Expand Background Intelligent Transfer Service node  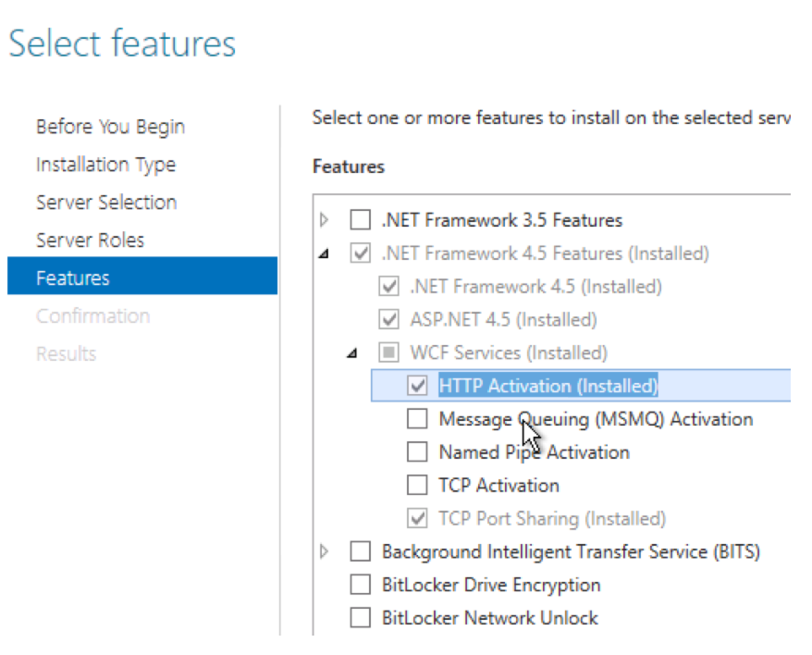pos(324,552)
